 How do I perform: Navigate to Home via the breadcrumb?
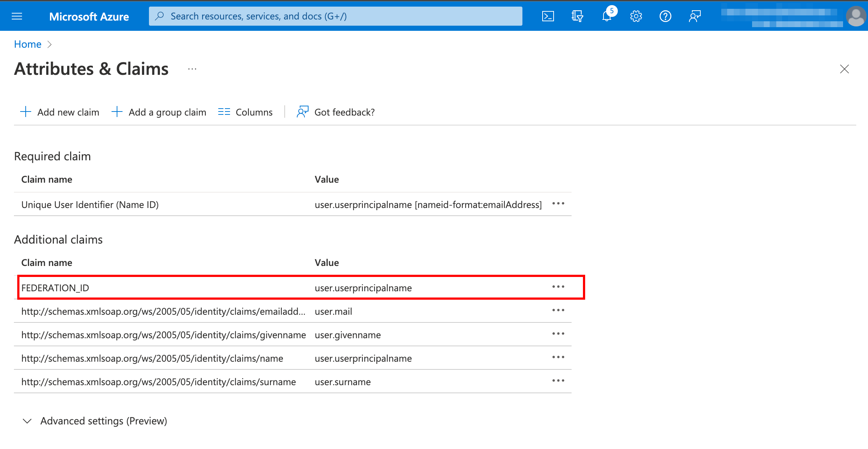pos(28,44)
